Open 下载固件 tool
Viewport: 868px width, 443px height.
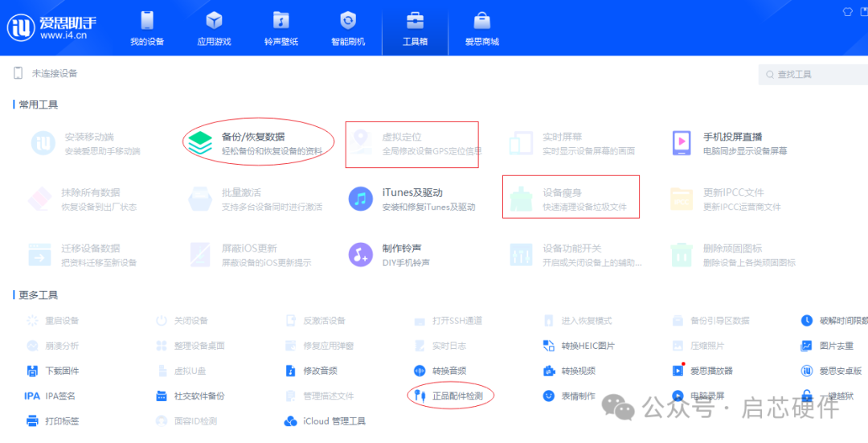[52, 371]
